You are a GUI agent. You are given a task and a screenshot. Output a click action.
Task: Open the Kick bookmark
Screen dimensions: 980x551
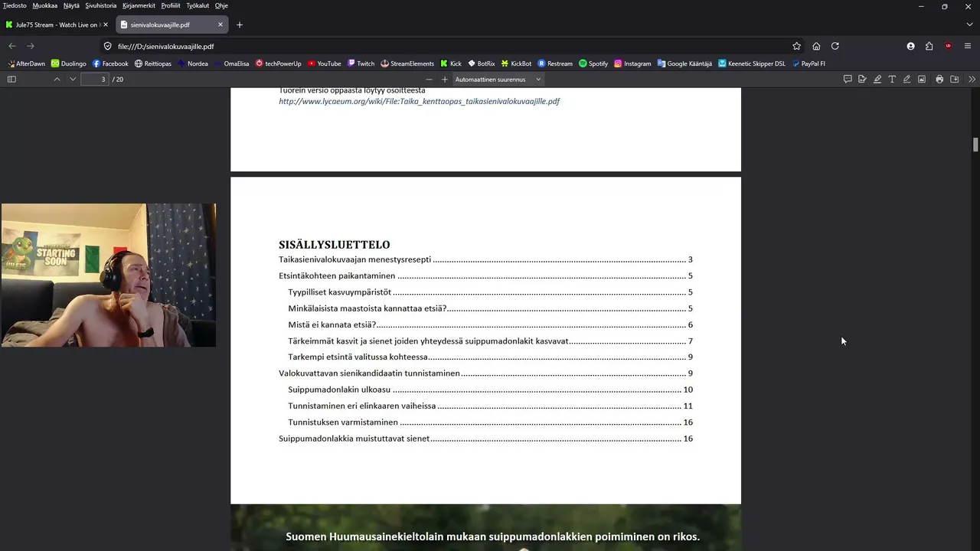(451, 64)
